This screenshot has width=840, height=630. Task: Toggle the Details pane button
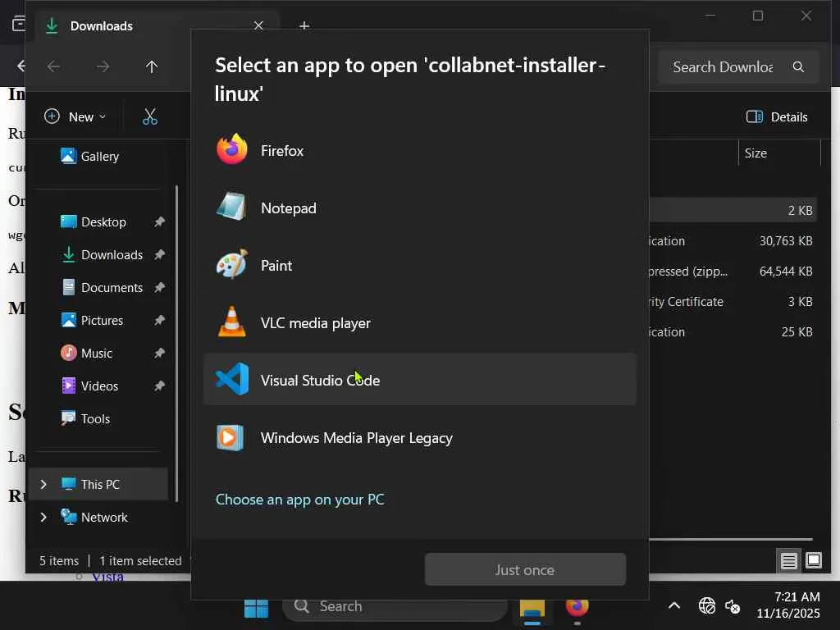tap(777, 116)
